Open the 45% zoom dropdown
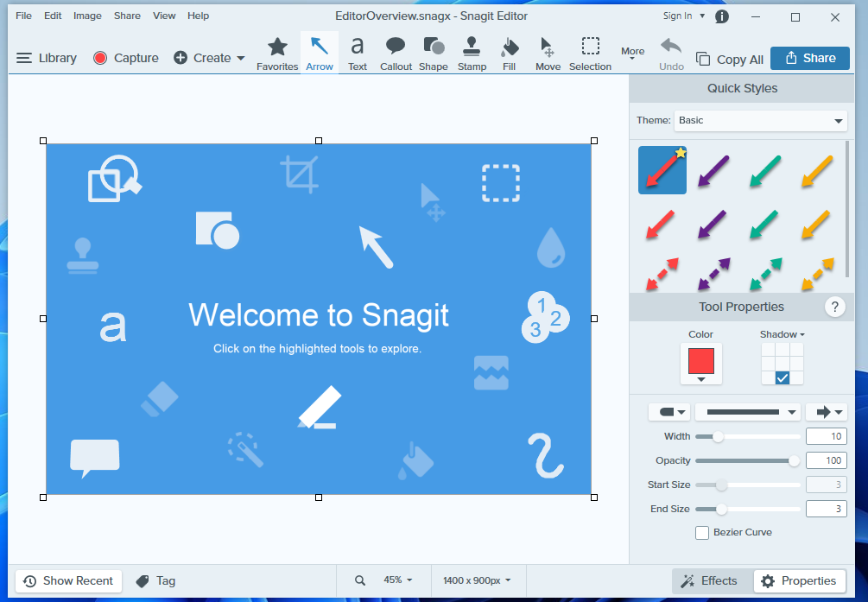The image size is (868, 602). pos(398,580)
